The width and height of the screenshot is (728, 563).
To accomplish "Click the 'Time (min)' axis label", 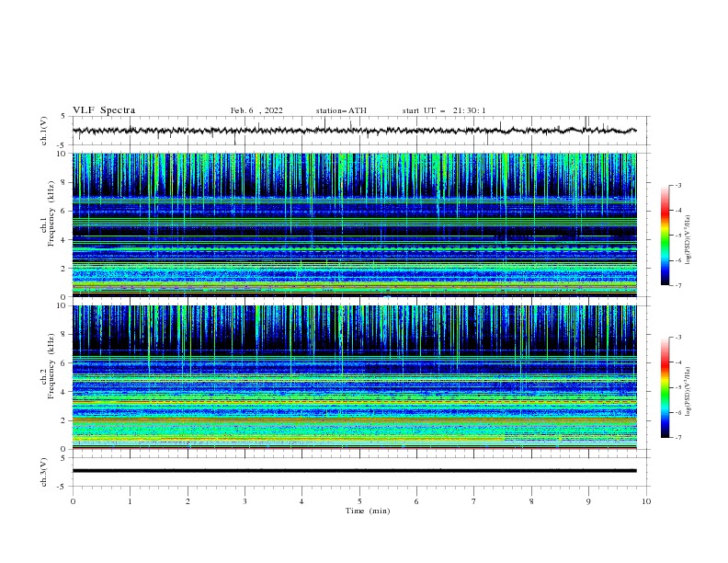I will [368, 511].
